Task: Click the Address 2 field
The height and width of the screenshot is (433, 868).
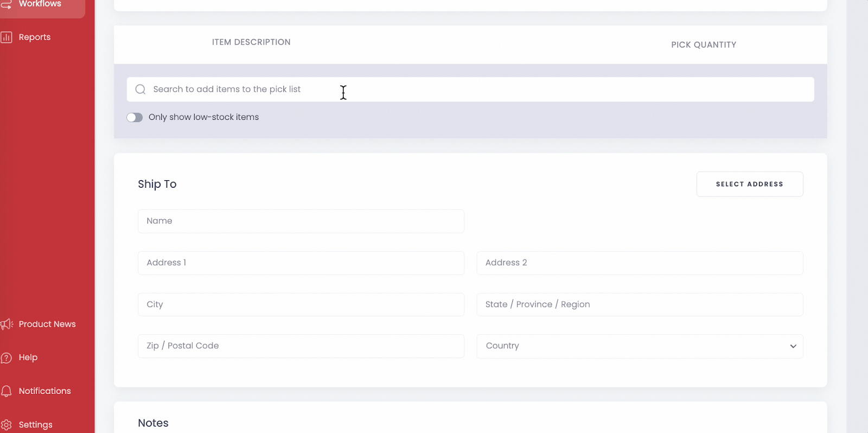Action: pos(640,263)
